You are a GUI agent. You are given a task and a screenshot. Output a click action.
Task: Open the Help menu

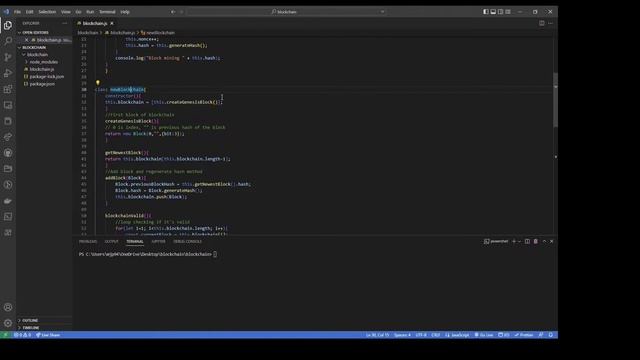tap(125, 12)
